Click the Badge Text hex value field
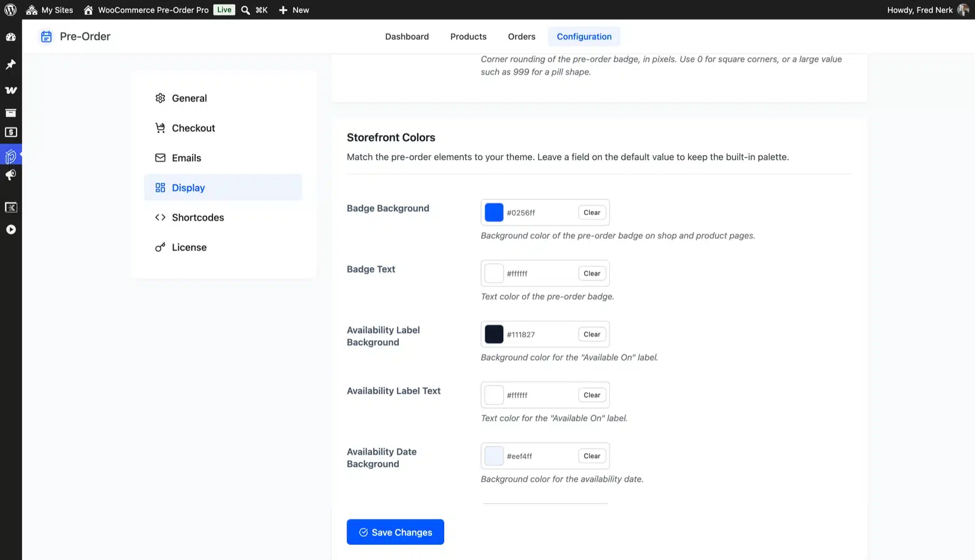Screen dimensions: 975x560 click(539, 274)
